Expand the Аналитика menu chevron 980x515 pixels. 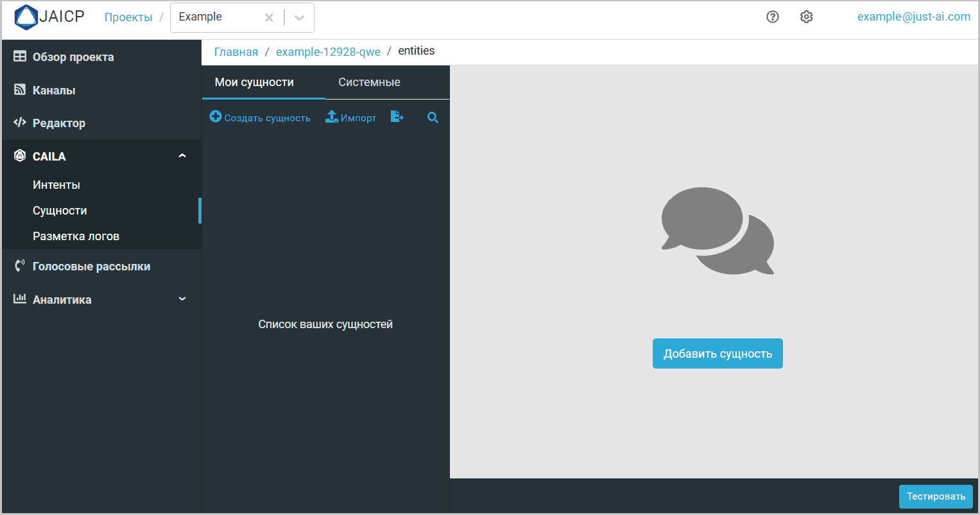coord(182,299)
